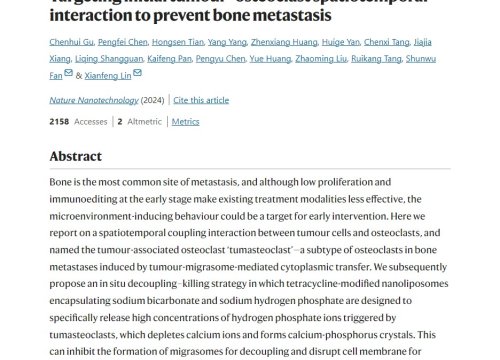500x360 pixels.
Task: Select author Chenxi Tang
Action: 387,42
